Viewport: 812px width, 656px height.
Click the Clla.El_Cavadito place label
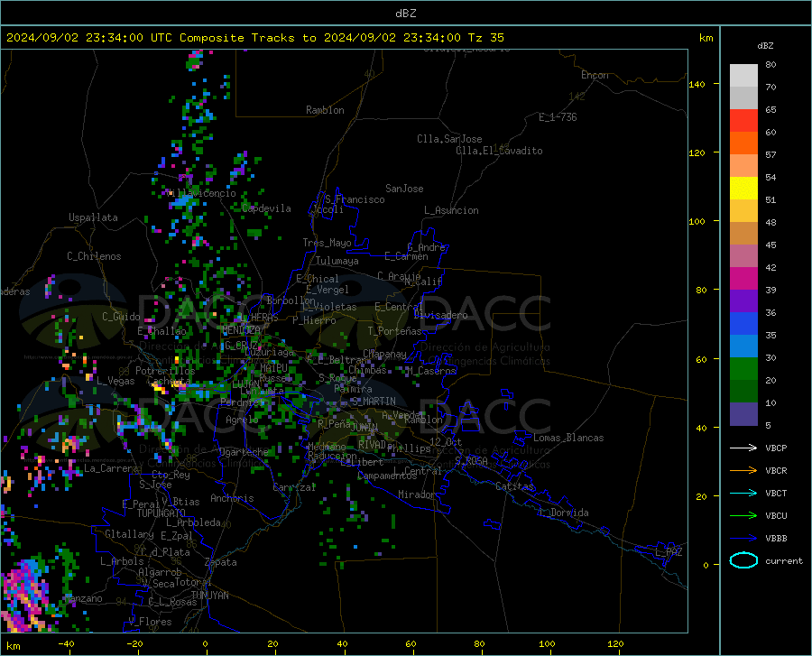pos(499,151)
